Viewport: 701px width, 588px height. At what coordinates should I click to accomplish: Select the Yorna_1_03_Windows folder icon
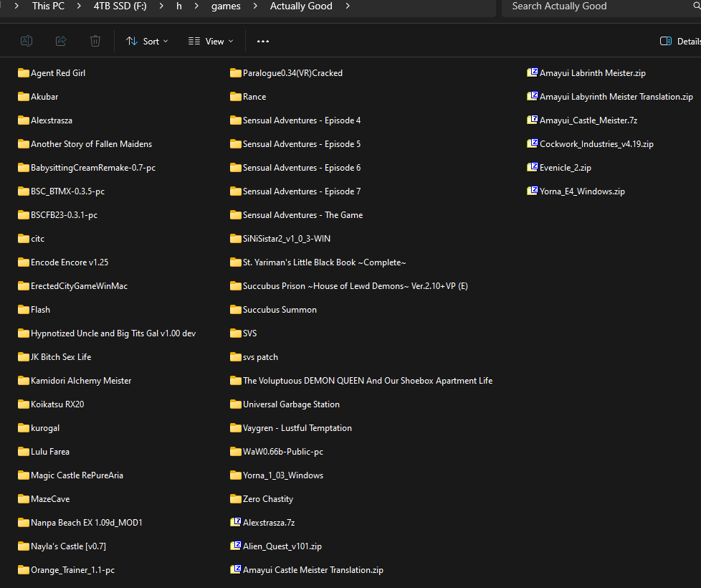click(x=236, y=475)
